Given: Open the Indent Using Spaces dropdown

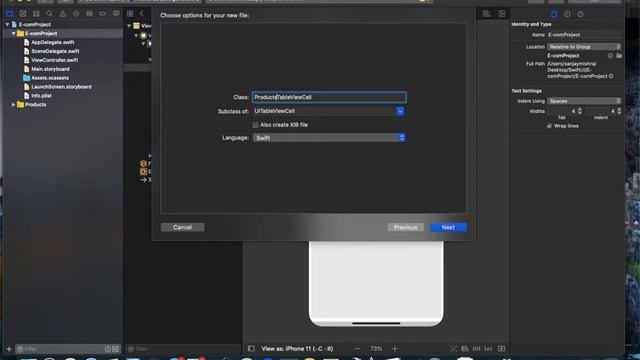Looking at the screenshot, I should tap(584, 101).
